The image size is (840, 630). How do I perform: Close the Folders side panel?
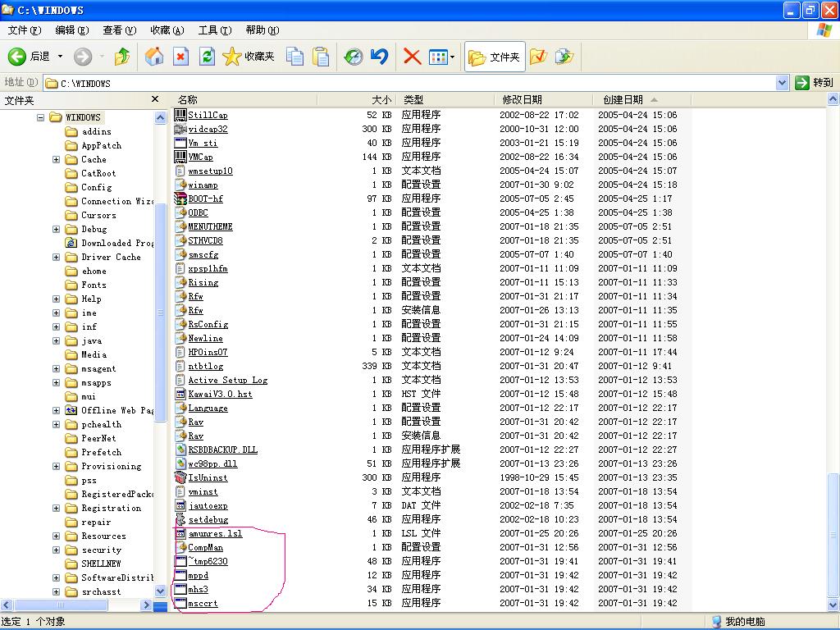(155, 99)
